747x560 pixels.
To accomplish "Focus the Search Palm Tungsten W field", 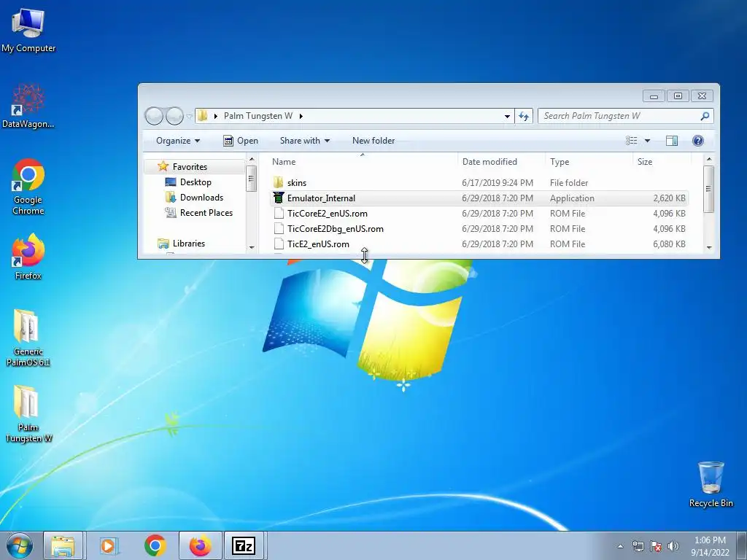I will [625, 116].
